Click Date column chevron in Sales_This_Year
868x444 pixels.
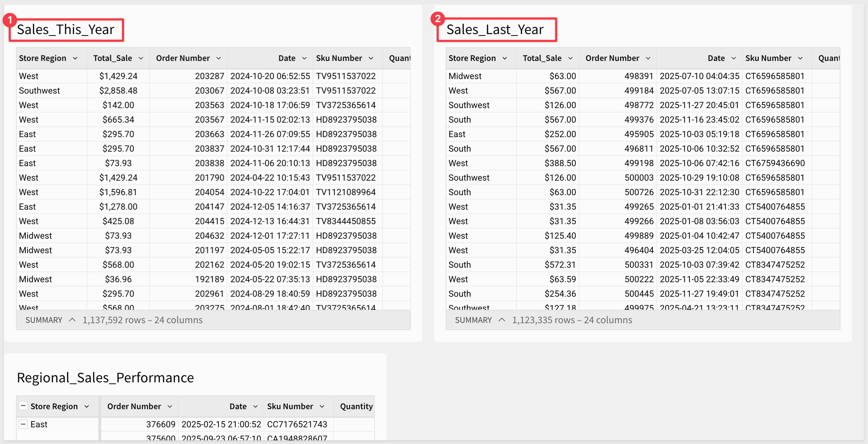click(x=304, y=58)
